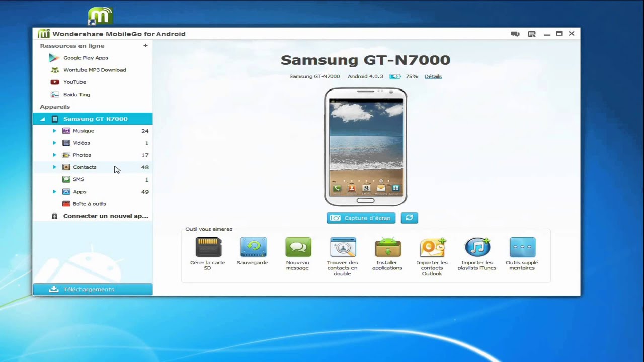This screenshot has width=644, height=362.
Task: Click the Installer applications icon
Action: pos(387,247)
